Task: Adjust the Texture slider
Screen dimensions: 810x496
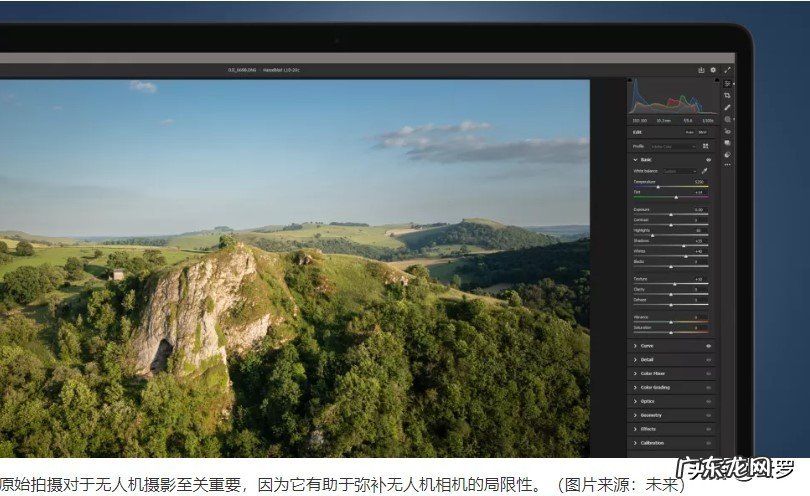Action: point(671,284)
